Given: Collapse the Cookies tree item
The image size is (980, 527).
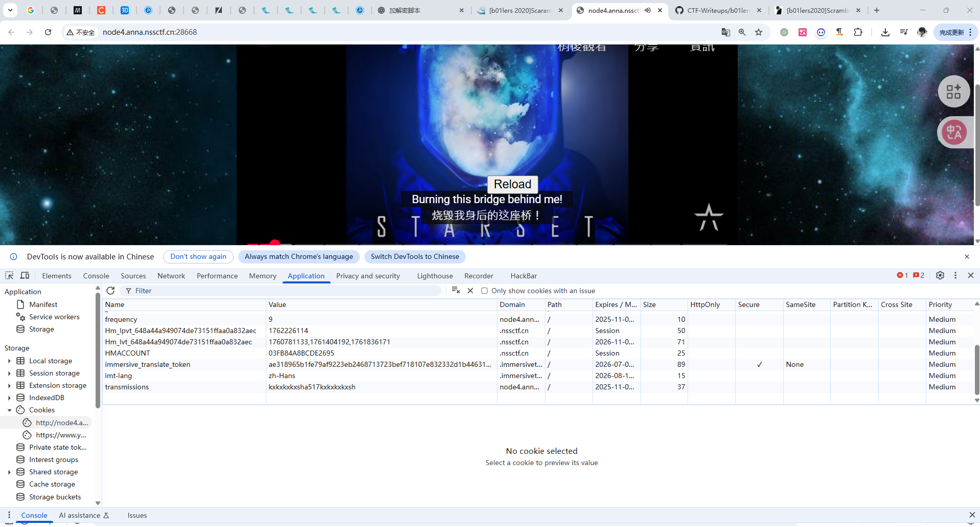Looking at the screenshot, I should (x=9, y=410).
